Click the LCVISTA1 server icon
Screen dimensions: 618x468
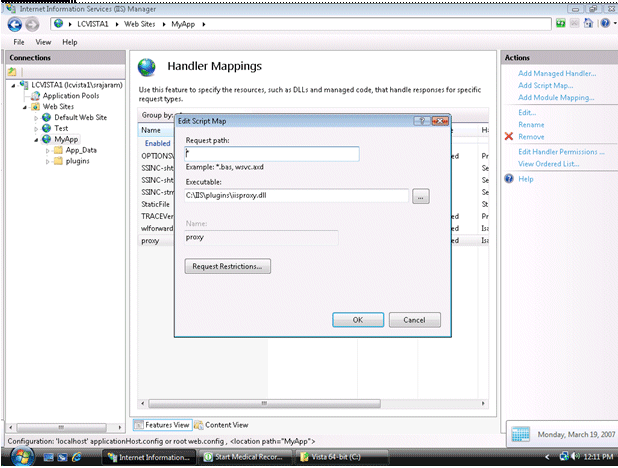coord(24,85)
